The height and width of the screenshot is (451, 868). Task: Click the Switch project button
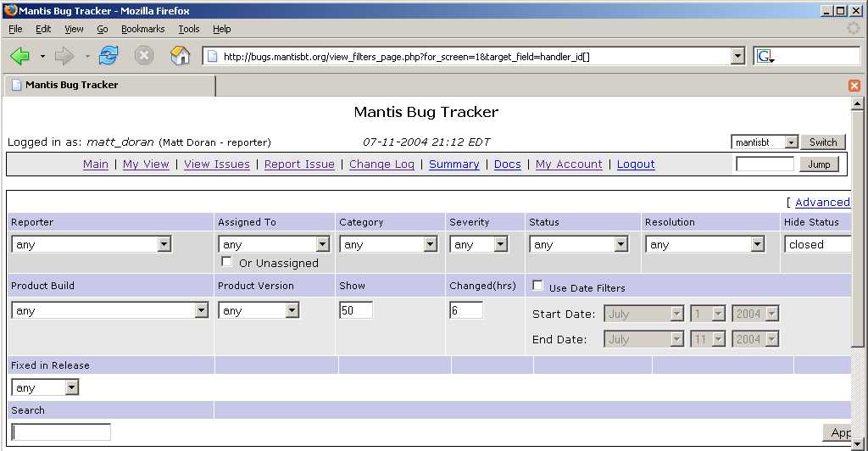pos(823,142)
